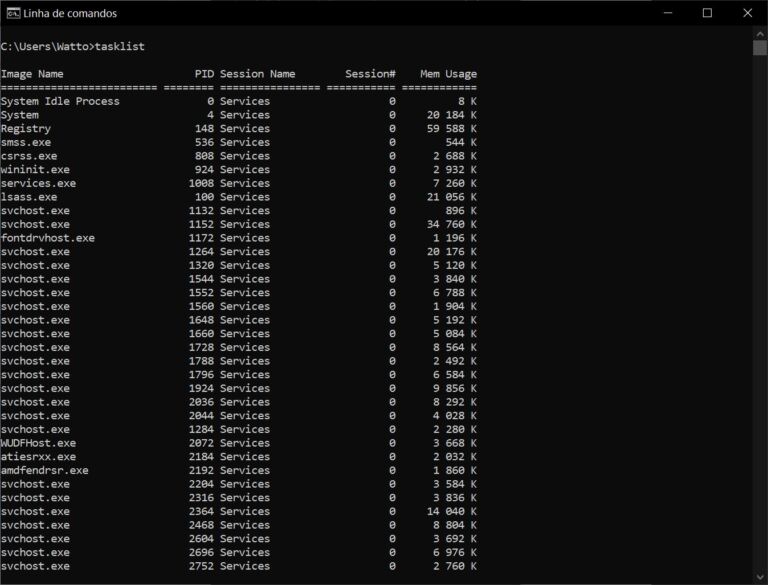The width and height of the screenshot is (768, 585).
Task: Click the 'Image Name' column header
Action: click(32, 74)
